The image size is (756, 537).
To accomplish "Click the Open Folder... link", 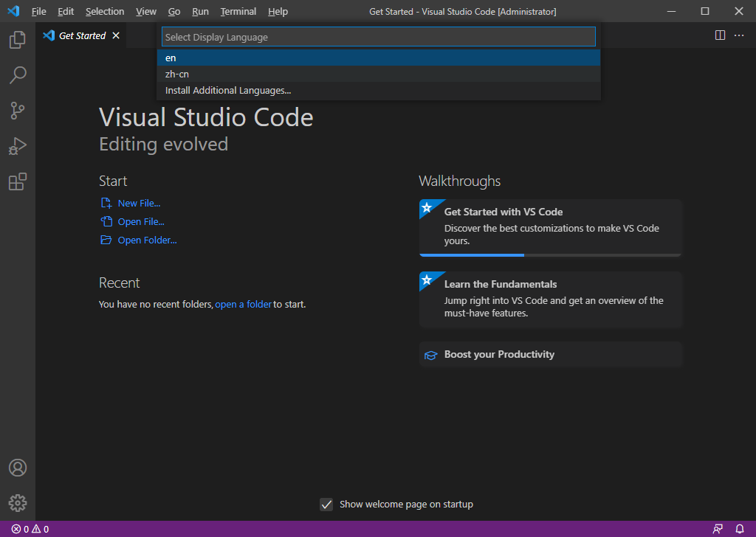I will [x=147, y=240].
